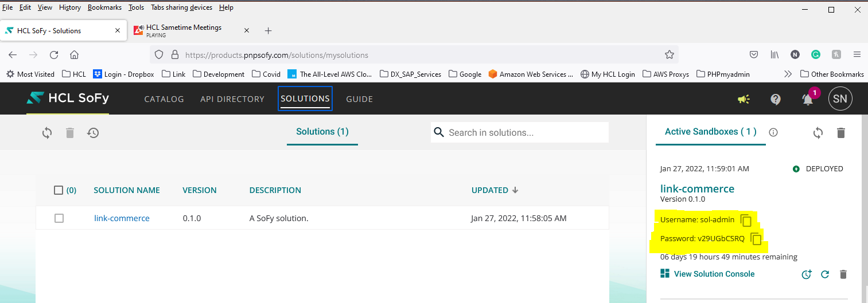Bookmark this page with the star icon

(x=669, y=55)
